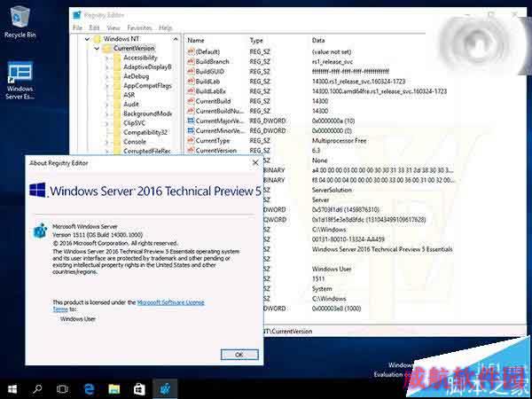
Task: Open the Recycle Bin desktop icon
Action: (x=20, y=21)
